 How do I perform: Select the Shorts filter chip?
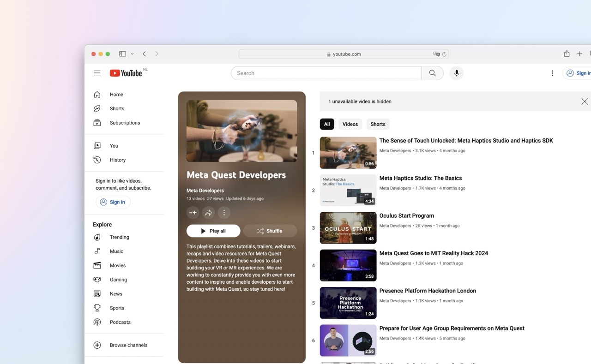(x=378, y=124)
